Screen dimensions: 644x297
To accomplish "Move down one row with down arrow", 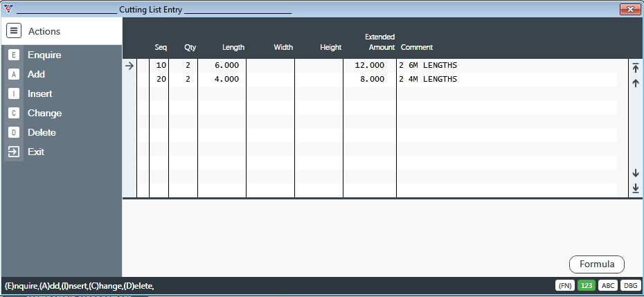I will 636,173.
